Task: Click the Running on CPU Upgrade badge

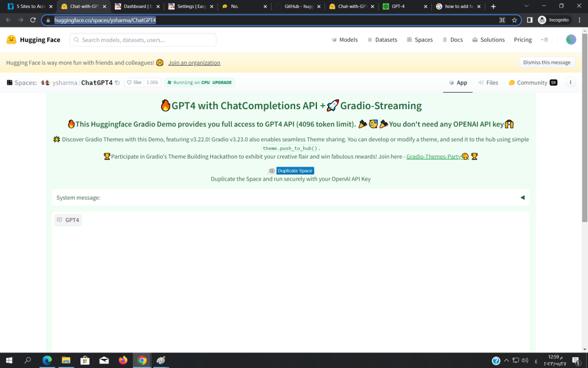Action: 199,83
